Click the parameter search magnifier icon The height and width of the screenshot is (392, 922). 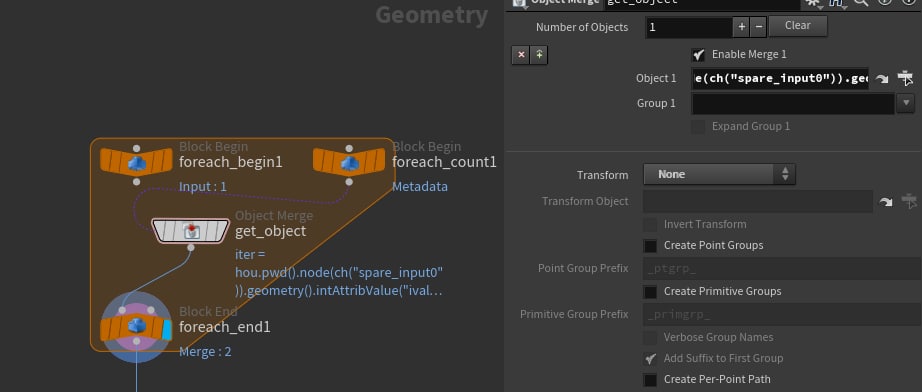click(861, 2)
